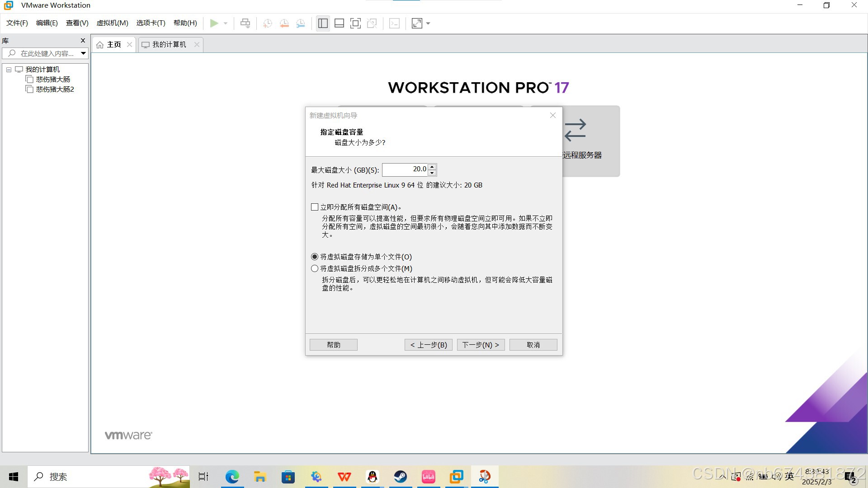
Task: Open the snapshot manager
Action: point(301,23)
